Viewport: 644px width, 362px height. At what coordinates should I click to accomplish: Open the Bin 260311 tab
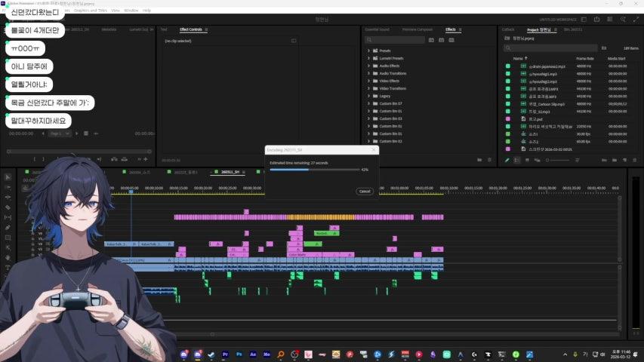point(573,29)
